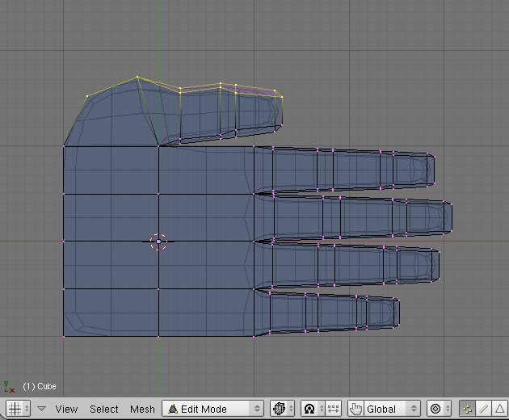This screenshot has height=420, width=509.
Task: Open the pivot point selector
Action: (313, 409)
